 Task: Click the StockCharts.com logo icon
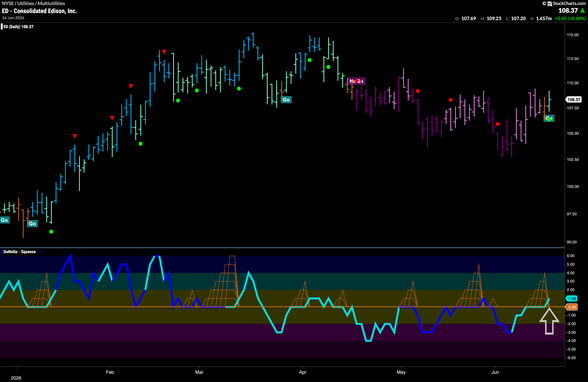coord(549,3)
